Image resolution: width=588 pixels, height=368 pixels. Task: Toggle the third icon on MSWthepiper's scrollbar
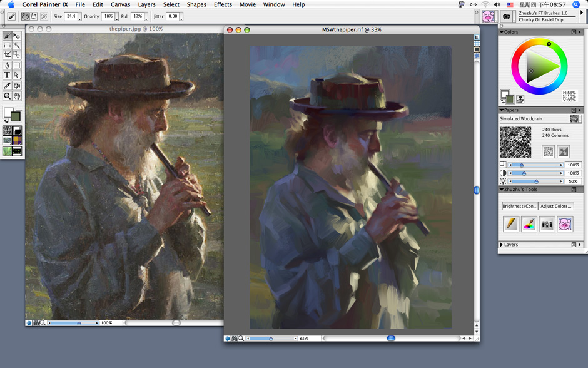click(477, 49)
